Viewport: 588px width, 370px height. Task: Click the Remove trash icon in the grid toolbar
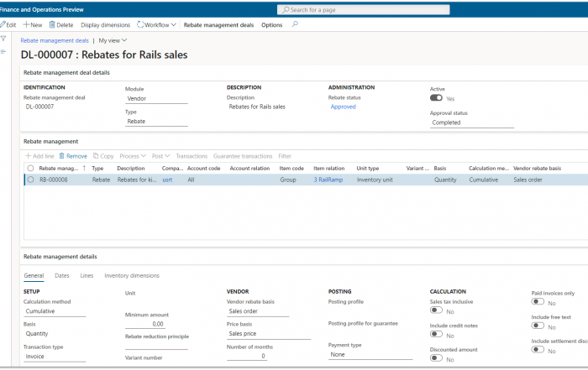62,156
